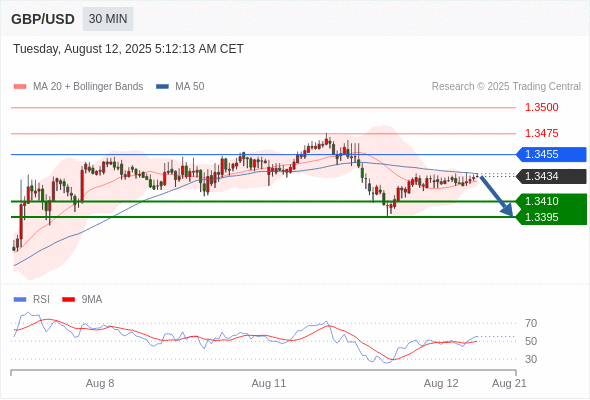Click the red 9MA legend swatch
Viewport: 590px width, 400px height.
68,300
